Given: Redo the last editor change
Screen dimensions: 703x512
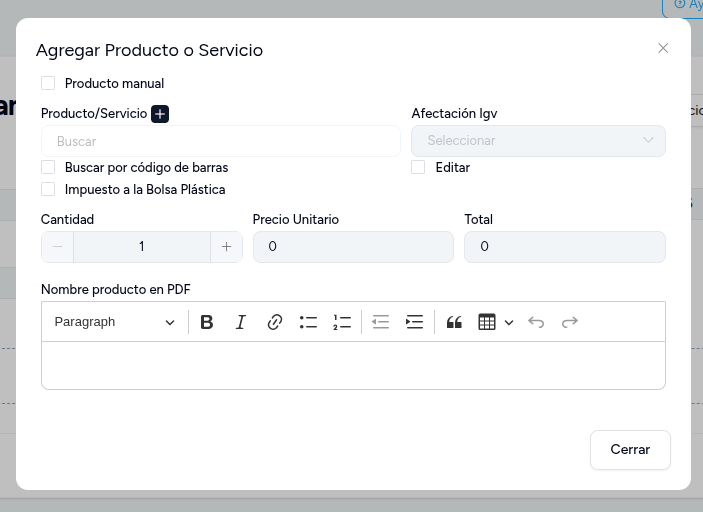Looking at the screenshot, I should point(570,322).
